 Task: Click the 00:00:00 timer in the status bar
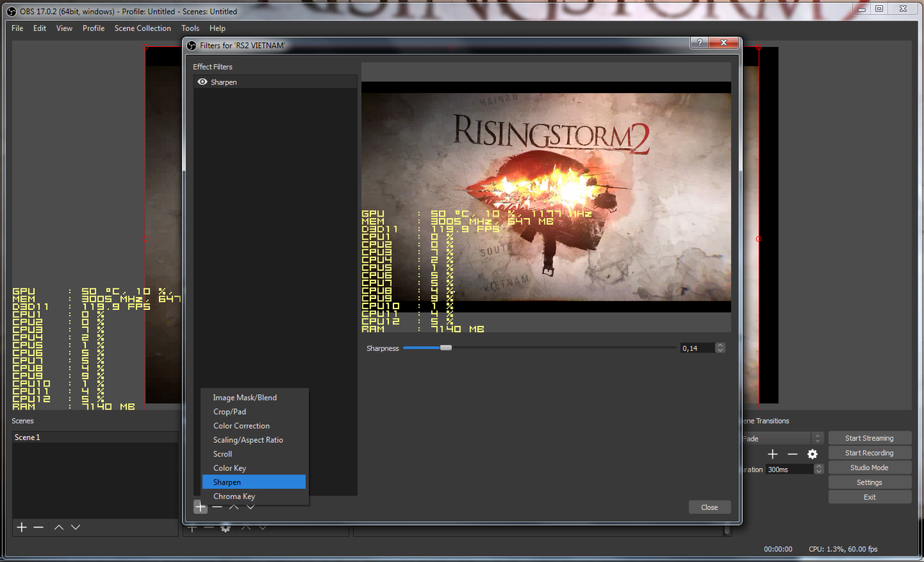(777, 549)
